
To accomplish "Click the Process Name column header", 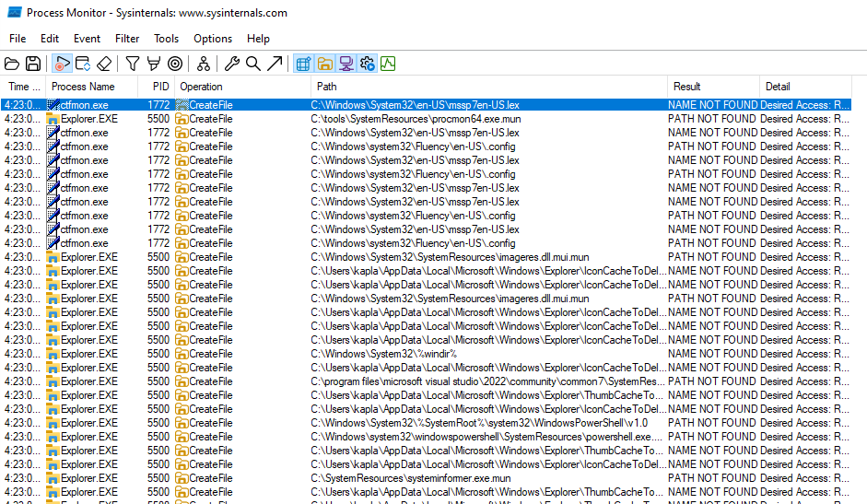I will (92, 87).
